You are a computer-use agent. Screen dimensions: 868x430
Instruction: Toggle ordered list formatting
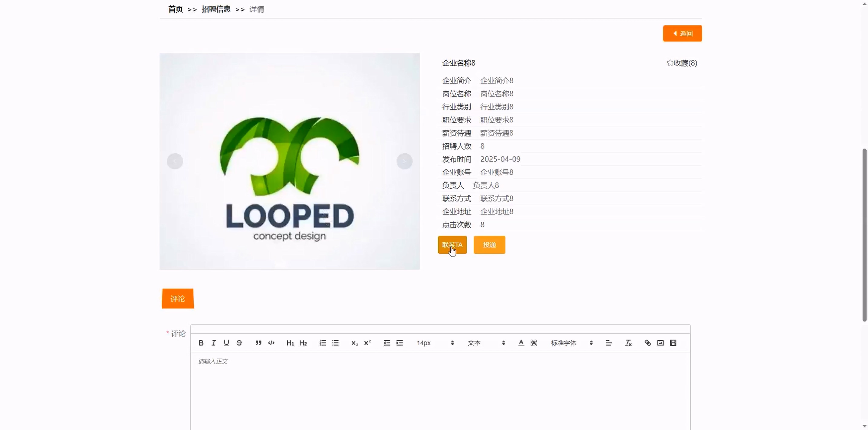pyautogui.click(x=322, y=343)
